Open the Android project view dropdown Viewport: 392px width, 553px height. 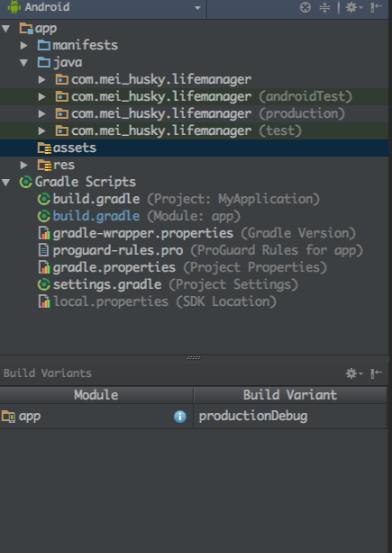click(104, 7)
